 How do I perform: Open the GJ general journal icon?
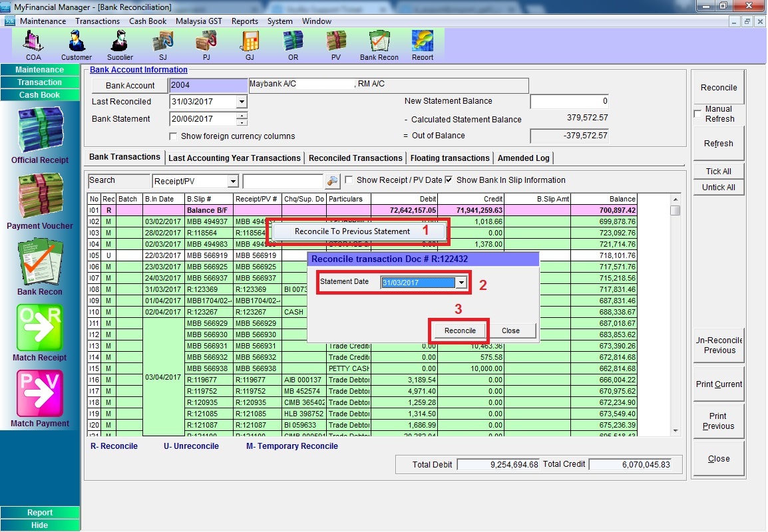click(x=250, y=45)
